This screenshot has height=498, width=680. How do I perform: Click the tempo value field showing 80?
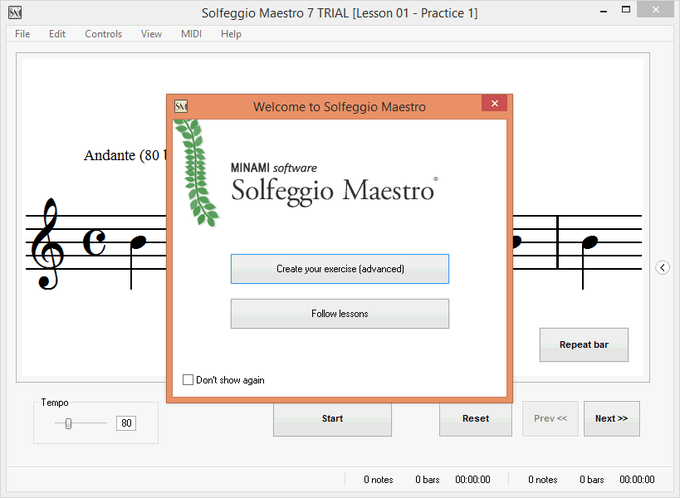click(x=126, y=423)
